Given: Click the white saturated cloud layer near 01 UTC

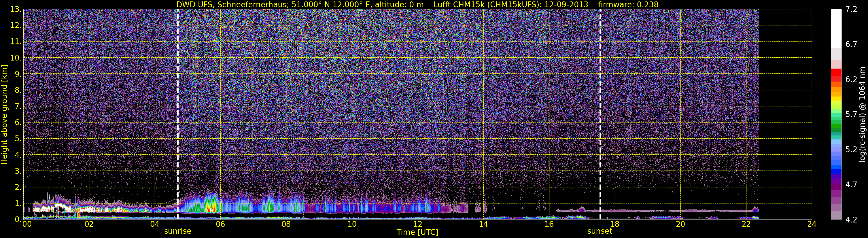Looking at the screenshot, I should click(x=59, y=206).
